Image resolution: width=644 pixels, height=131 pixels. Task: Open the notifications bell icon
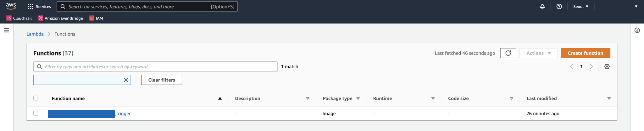[x=542, y=6]
